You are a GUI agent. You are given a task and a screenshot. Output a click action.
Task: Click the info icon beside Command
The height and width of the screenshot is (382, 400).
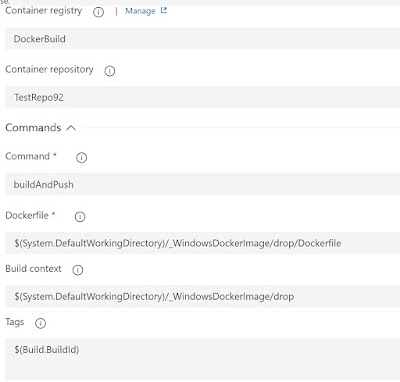82,157
